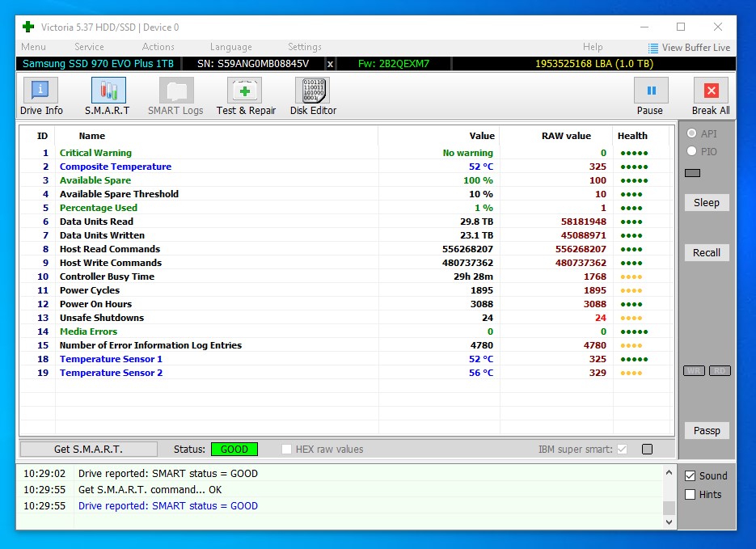Click the Sleep button
The width and height of the screenshot is (756, 549).
pos(707,202)
